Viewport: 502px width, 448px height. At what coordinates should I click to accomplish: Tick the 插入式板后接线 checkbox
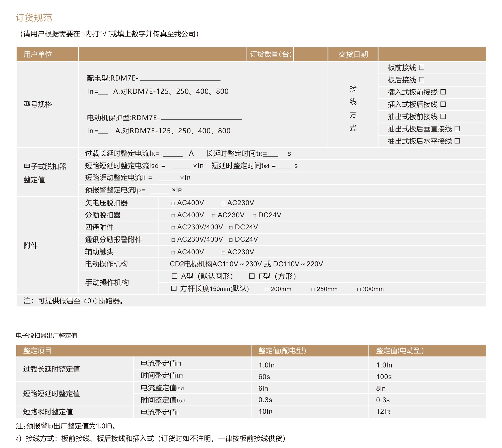(443, 104)
